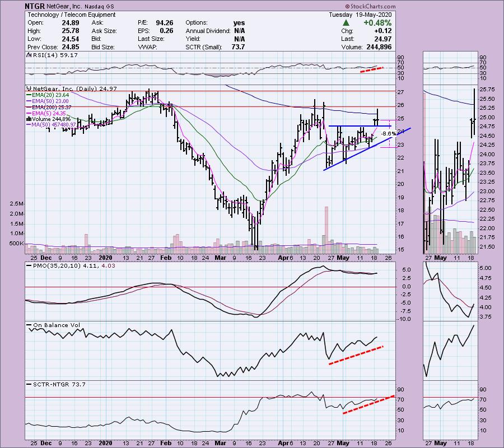The width and height of the screenshot is (504, 448).
Task: Click the date Tuesday 19-May-2020
Action: (x=360, y=15)
